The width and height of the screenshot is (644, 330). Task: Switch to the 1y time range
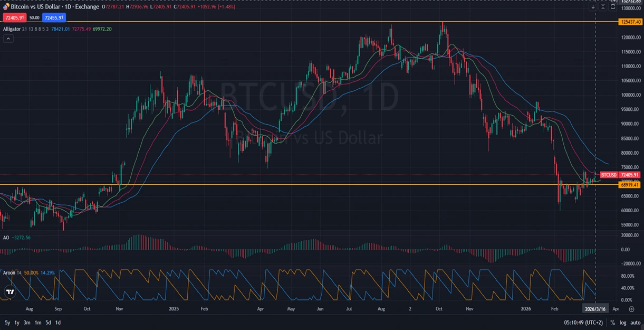point(17,323)
